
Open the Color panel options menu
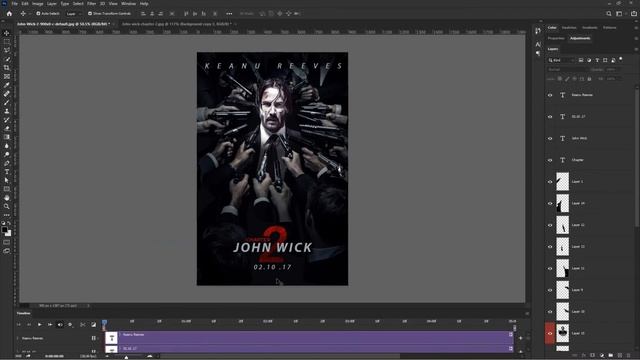pos(636,28)
